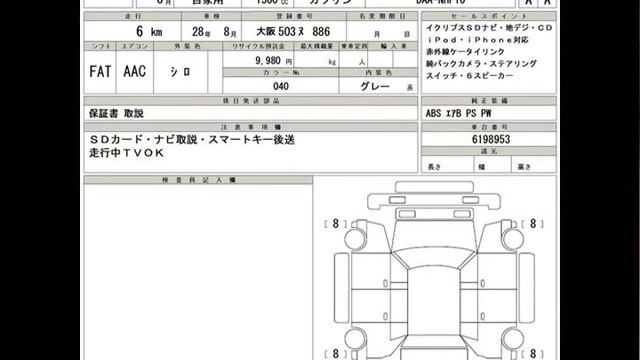Viewport: 640px width, 360px height.
Task: Select the "注意事項欄" section header
Action: click(x=251, y=127)
